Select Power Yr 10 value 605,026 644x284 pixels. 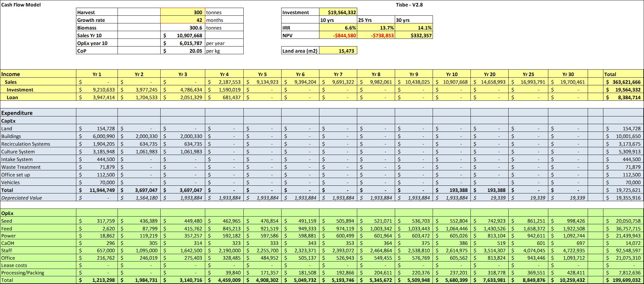point(452,236)
